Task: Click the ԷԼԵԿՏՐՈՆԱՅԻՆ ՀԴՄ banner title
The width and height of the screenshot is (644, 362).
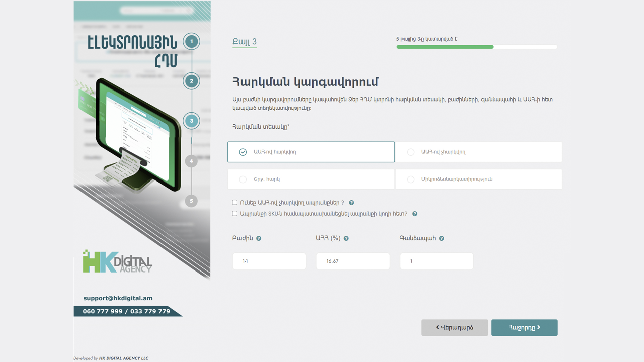Action: pos(132,51)
